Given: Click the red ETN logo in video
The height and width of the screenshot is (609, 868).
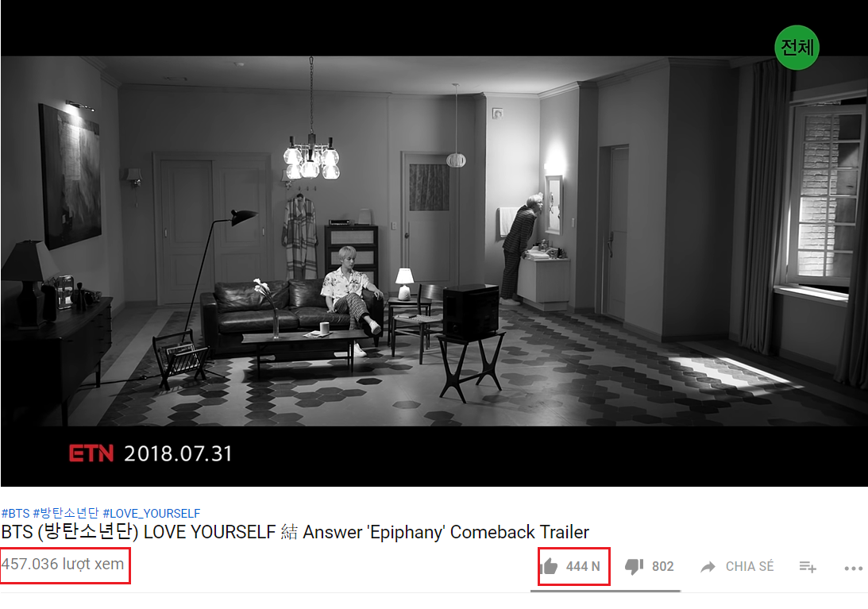Looking at the screenshot, I should pyautogui.click(x=91, y=453).
